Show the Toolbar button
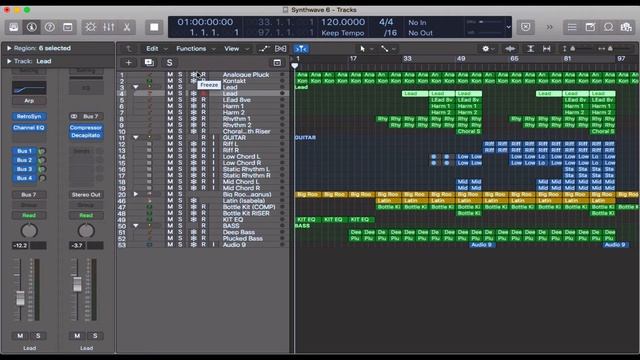Image resolution: width=640 pixels, height=360 pixels. [x=68, y=27]
